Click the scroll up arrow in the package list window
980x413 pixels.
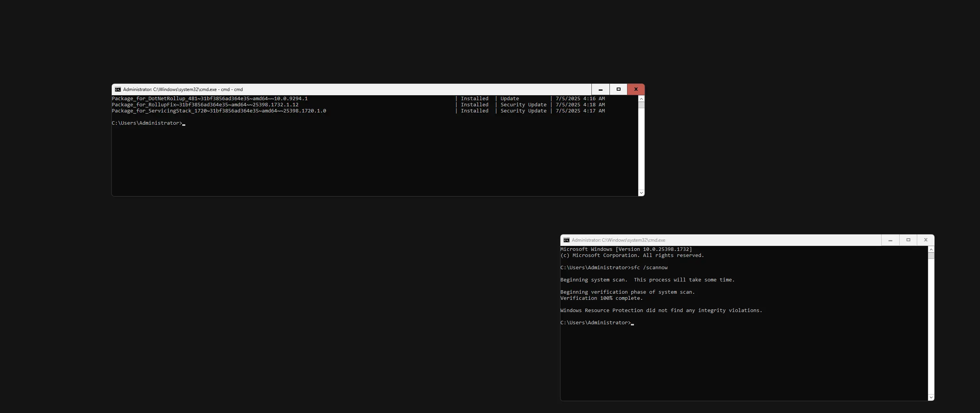tap(641, 99)
